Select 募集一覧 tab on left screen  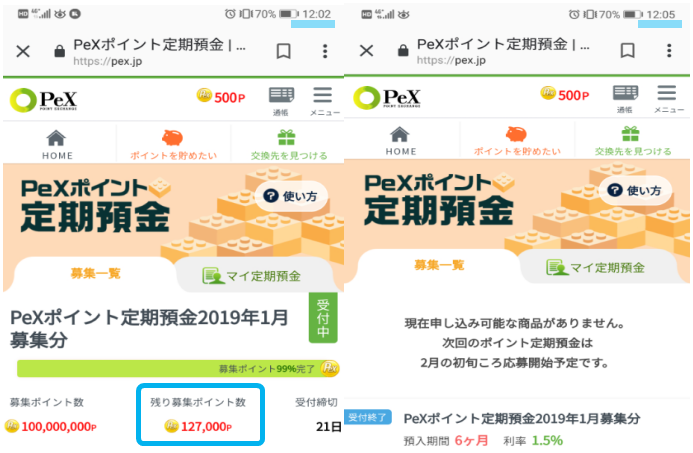coord(95,274)
